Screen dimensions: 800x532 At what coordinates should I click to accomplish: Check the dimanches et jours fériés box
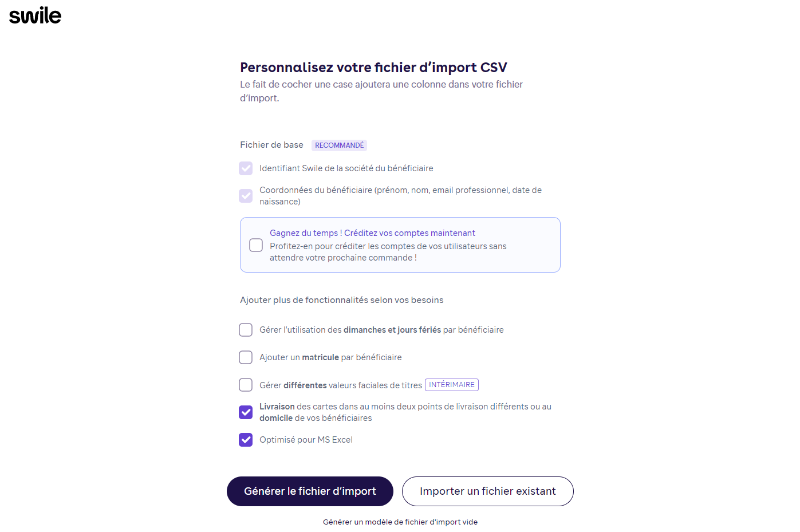[246, 330]
